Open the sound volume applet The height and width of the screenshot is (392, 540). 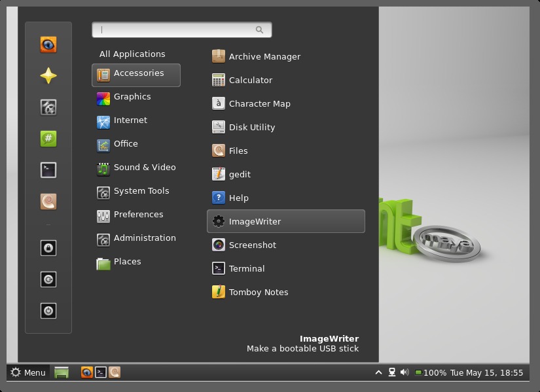[x=405, y=372]
